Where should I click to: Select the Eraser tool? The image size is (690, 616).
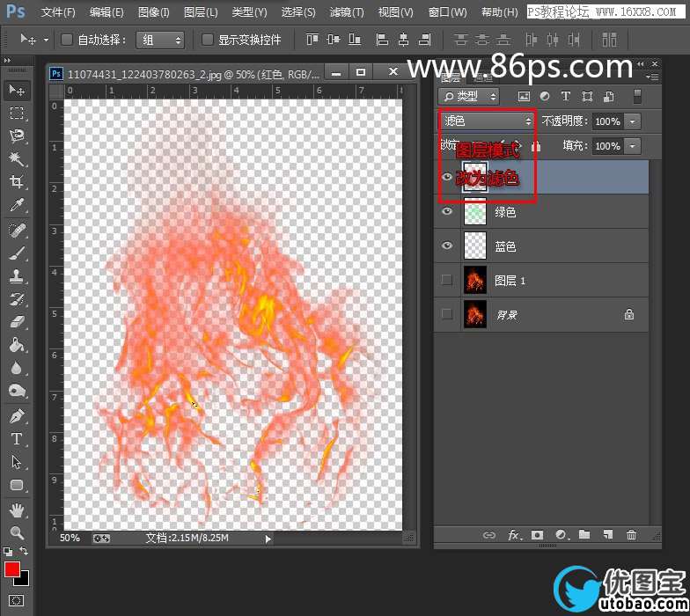click(17, 322)
